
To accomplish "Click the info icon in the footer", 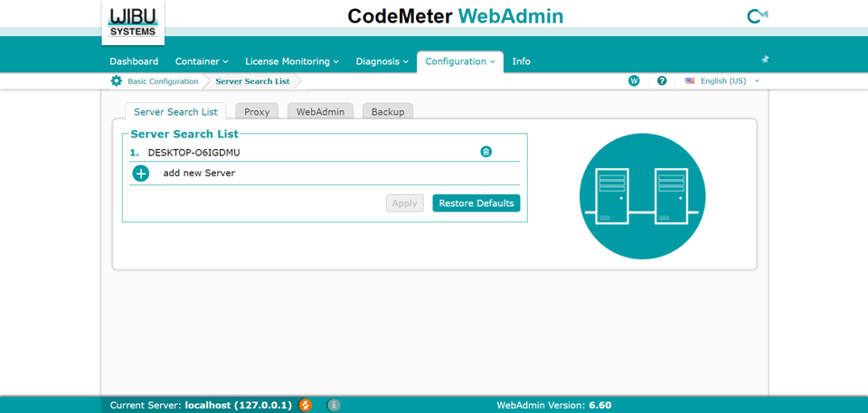I will [334, 405].
